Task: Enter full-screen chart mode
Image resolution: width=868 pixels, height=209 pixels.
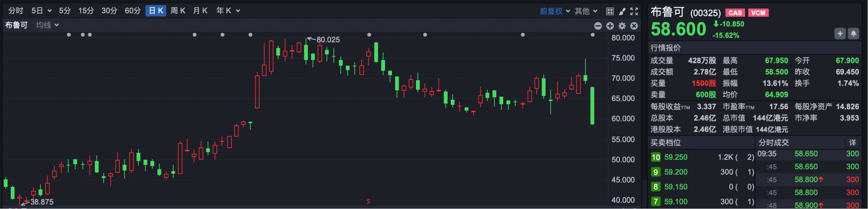Action: [x=634, y=11]
